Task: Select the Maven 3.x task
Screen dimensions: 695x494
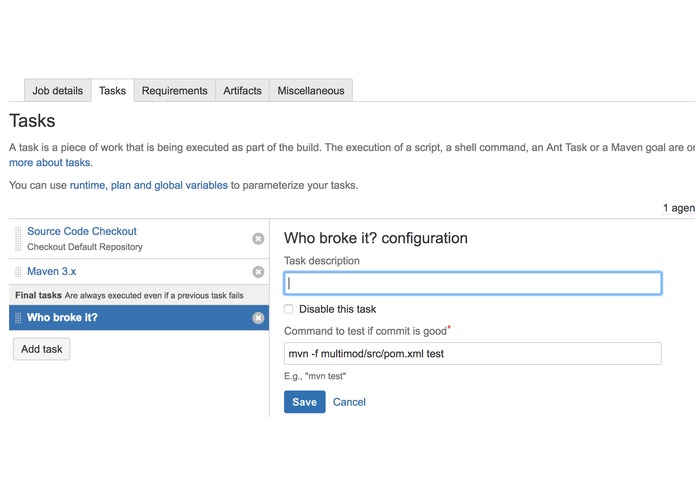Action: (51, 271)
